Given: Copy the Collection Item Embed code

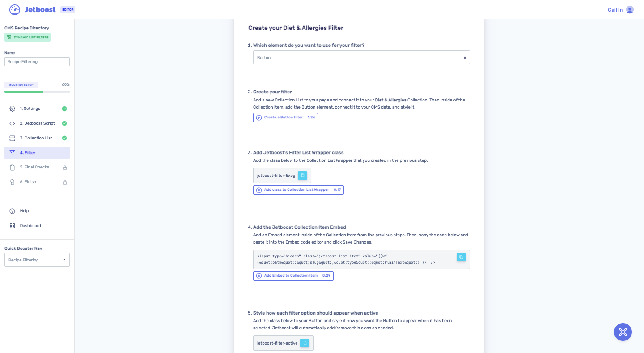Looking at the screenshot, I should pyautogui.click(x=461, y=257).
